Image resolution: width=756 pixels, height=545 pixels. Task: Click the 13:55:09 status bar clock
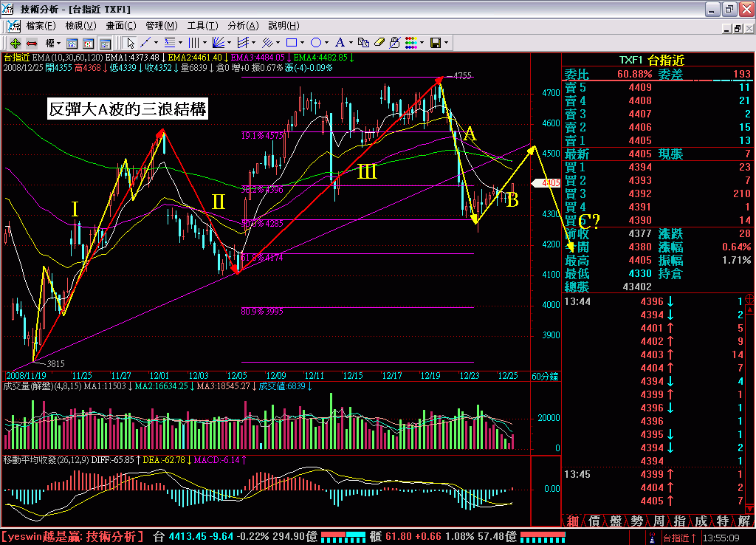click(x=721, y=538)
